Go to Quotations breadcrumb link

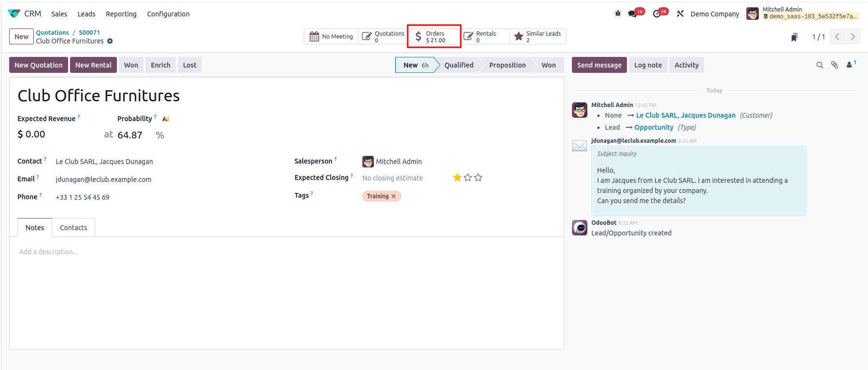(x=53, y=33)
